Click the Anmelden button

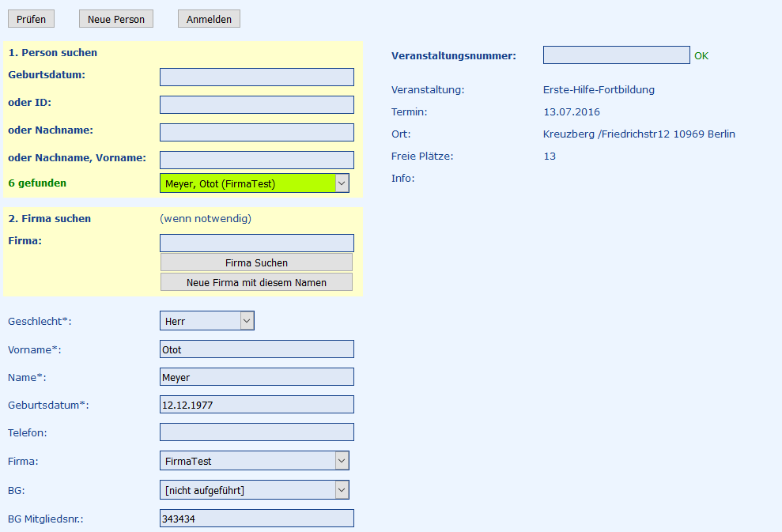click(209, 19)
